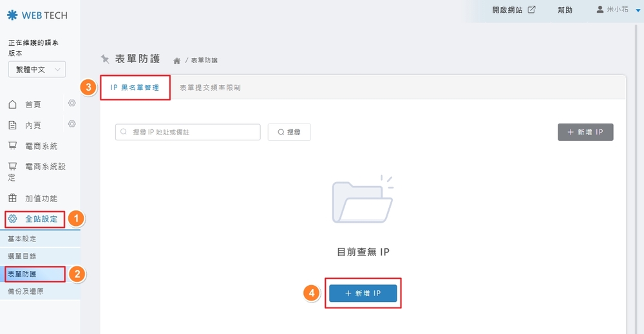
Task: Switch to the 表單提交頻率限制 tab
Action: (210, 87)
